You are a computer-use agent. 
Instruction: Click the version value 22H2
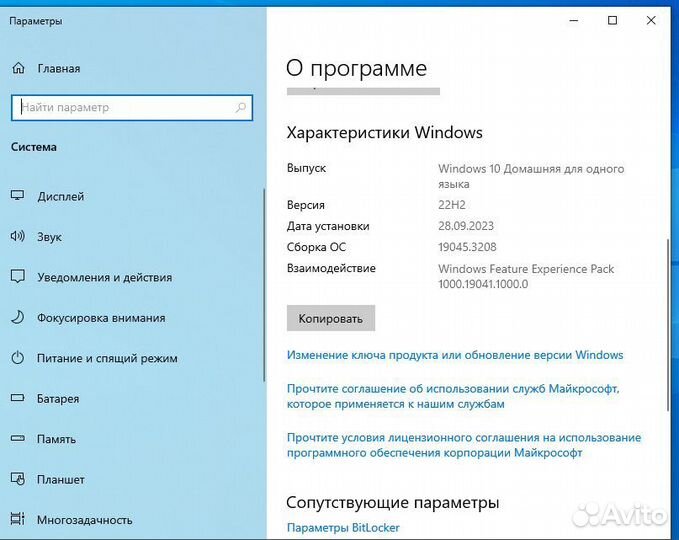pos(452,205)
